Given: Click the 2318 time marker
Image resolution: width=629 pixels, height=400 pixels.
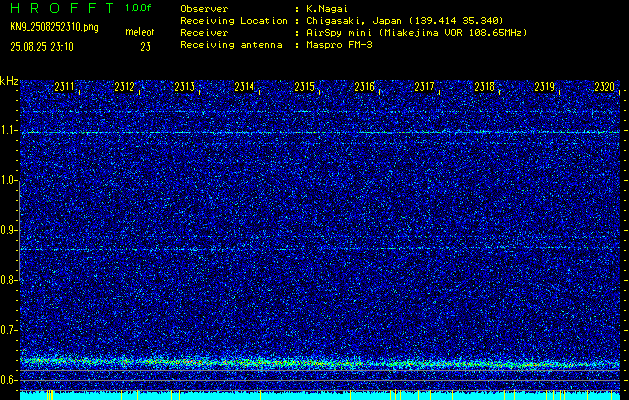Looking at the screenshot, I should (485, 87).
